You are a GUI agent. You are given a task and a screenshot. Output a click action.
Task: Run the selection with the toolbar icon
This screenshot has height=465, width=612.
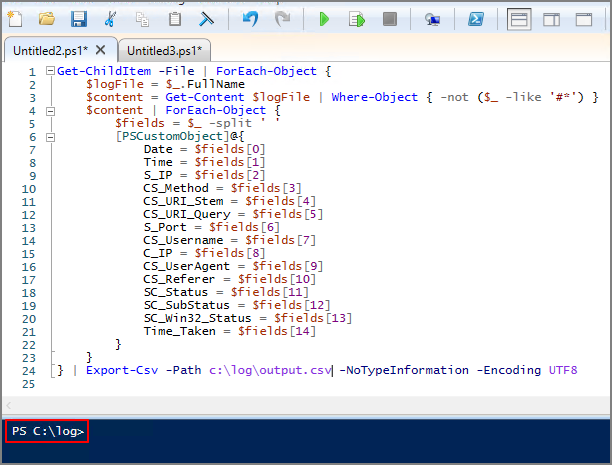coord(357,19)
